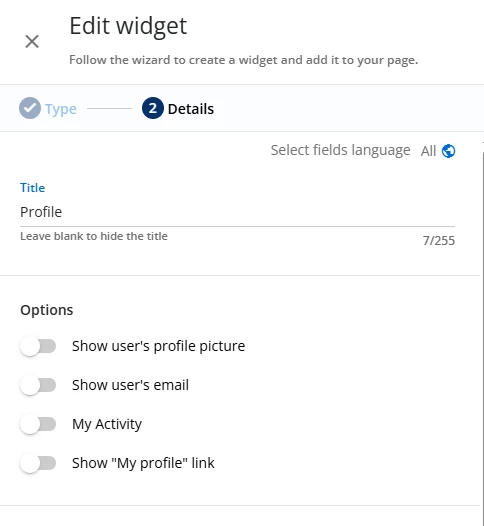The image size is (484, 526).
Task: Click the blue Title field label
Action: tap(33, 188)
